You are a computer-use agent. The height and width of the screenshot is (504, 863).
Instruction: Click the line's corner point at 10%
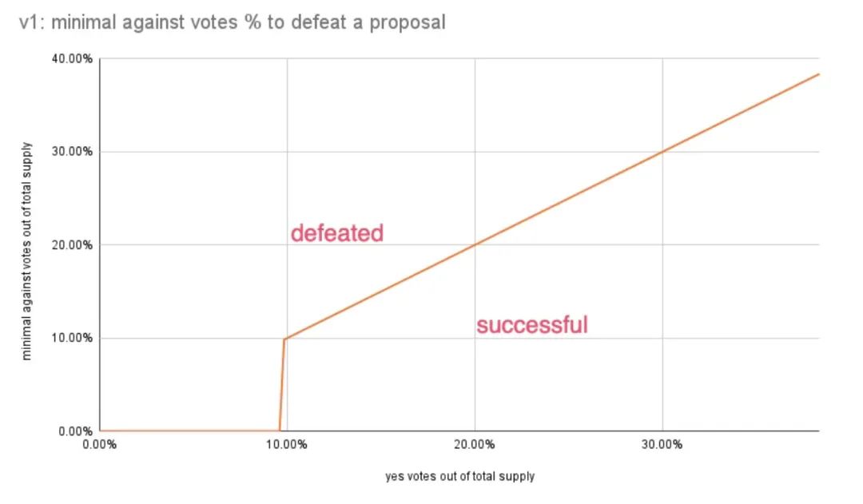tap(284, 339)
